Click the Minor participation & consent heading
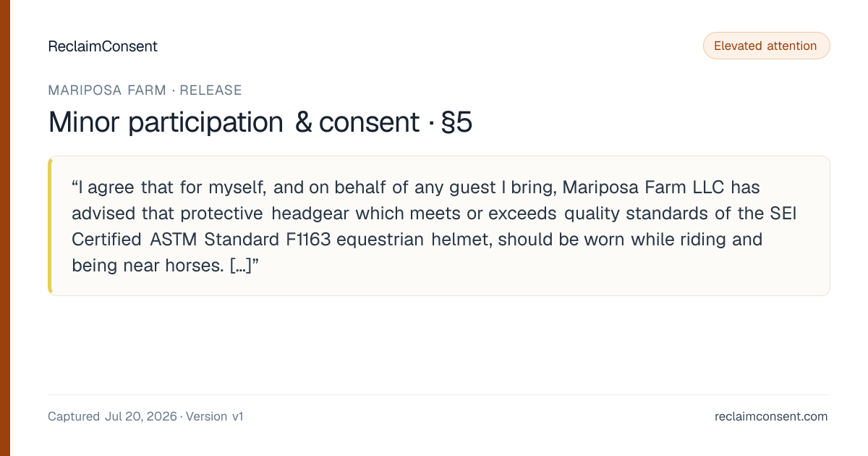This screenshot has width=868, height=456. [234, 122]
